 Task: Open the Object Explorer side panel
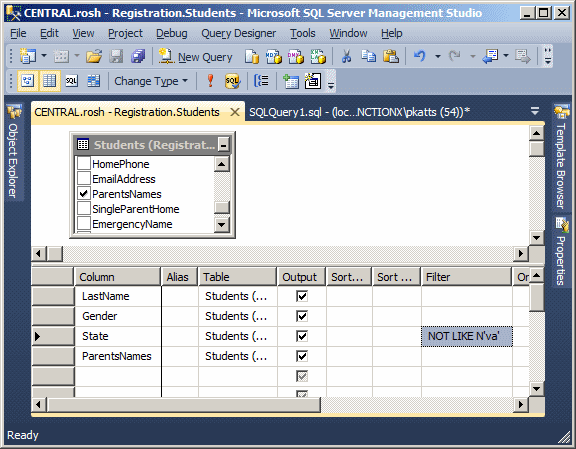point(14,152)
